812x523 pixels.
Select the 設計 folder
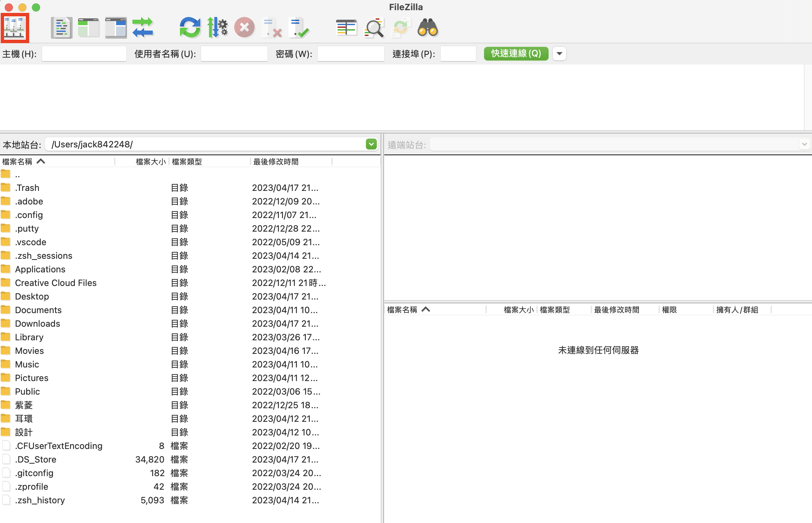[190, 432]
